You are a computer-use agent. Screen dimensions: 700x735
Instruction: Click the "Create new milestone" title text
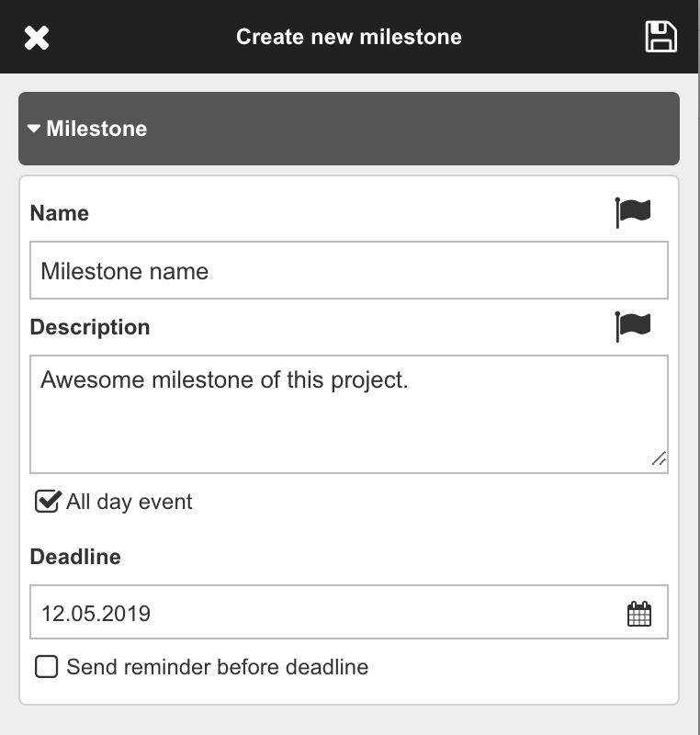click(x=349, y=37)
